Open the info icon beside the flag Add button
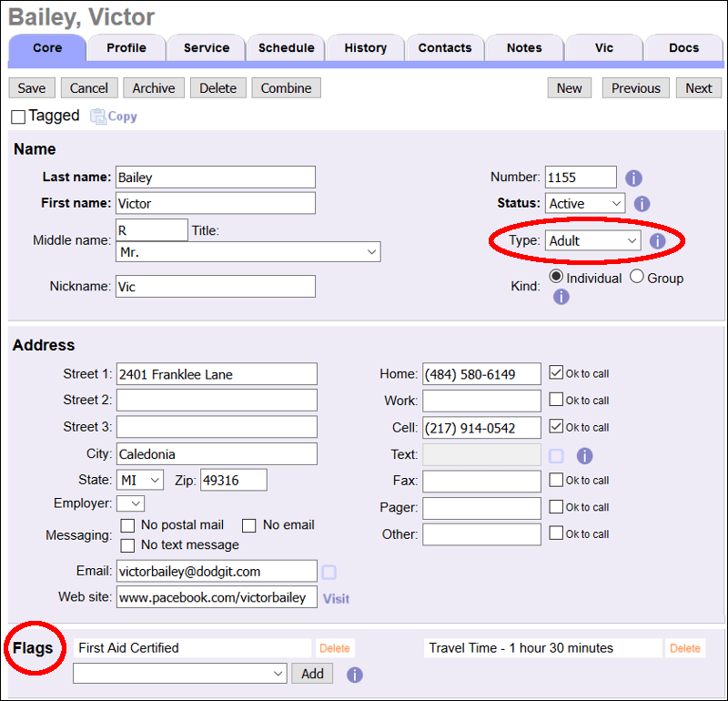 click(355, 675)
